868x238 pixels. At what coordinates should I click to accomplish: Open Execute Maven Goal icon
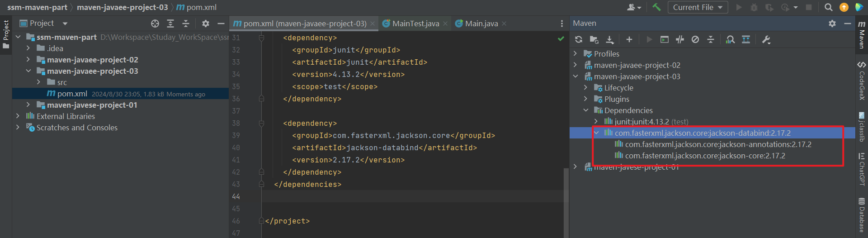(665, 40)
